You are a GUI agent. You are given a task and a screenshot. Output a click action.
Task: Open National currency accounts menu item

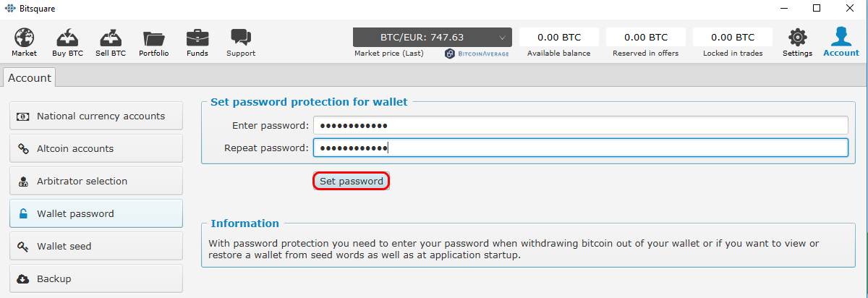[96, 116]
